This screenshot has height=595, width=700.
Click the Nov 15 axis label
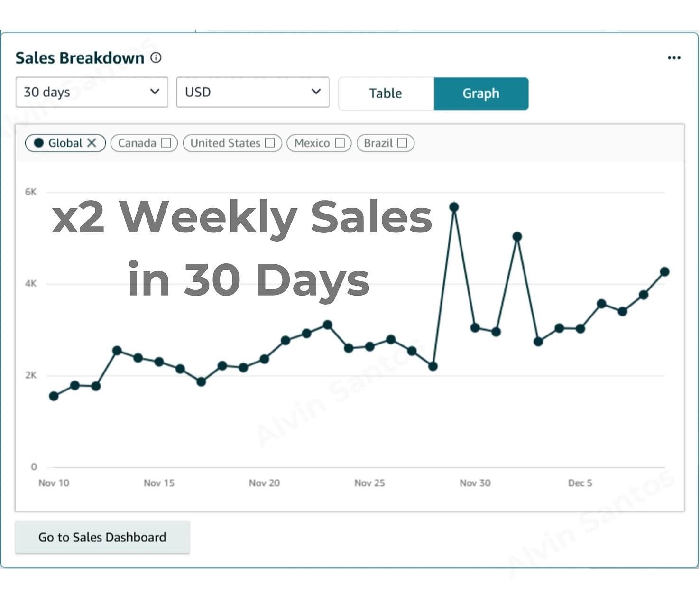pyautogui.click(x=159, y=483)
